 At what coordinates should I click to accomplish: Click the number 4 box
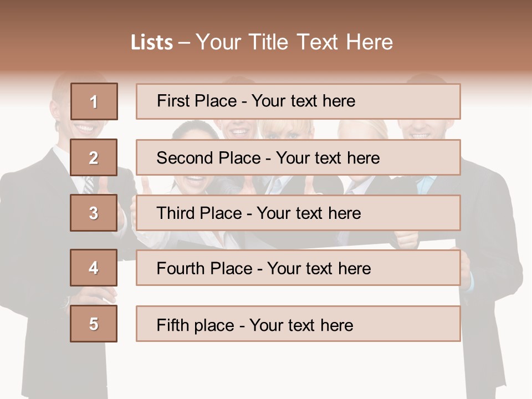pos(94,268)
